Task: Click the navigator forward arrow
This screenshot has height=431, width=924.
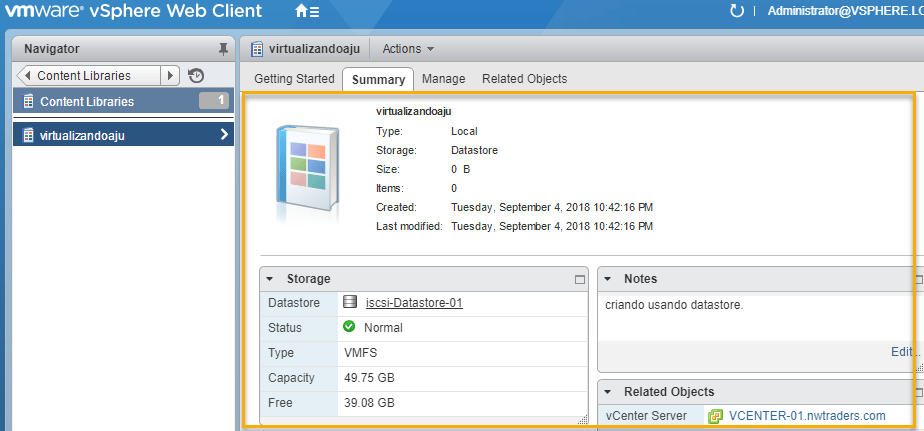Action: click(x=171, y=76)
